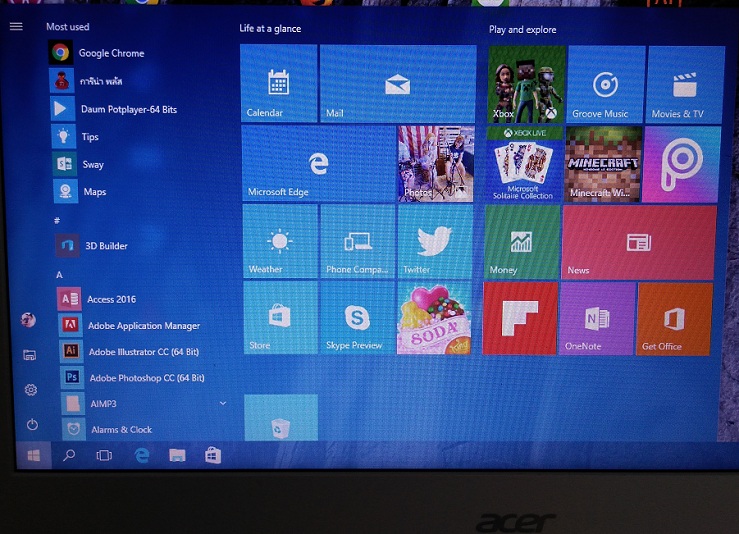Open the Movies & TV tile

pos(685,85)
